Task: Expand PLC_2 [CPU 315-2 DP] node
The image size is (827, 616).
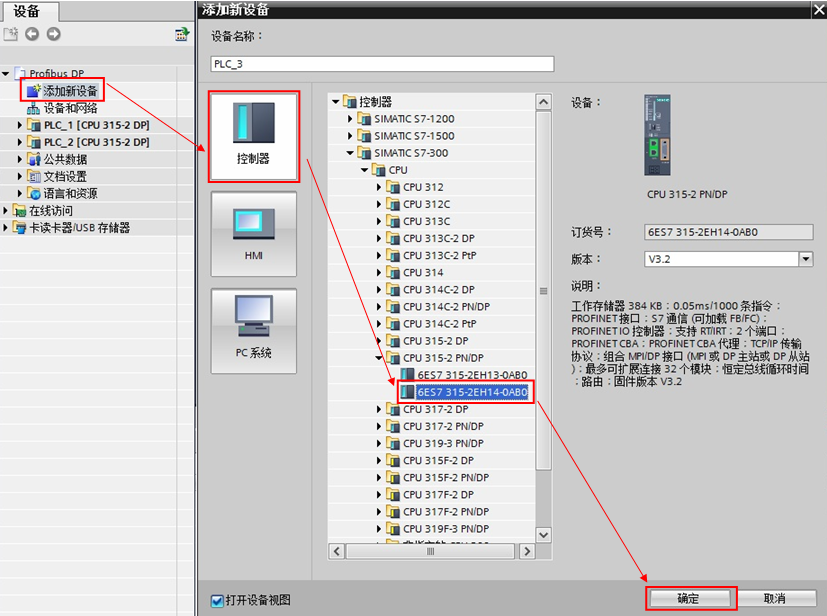Action: click(20, 142)
